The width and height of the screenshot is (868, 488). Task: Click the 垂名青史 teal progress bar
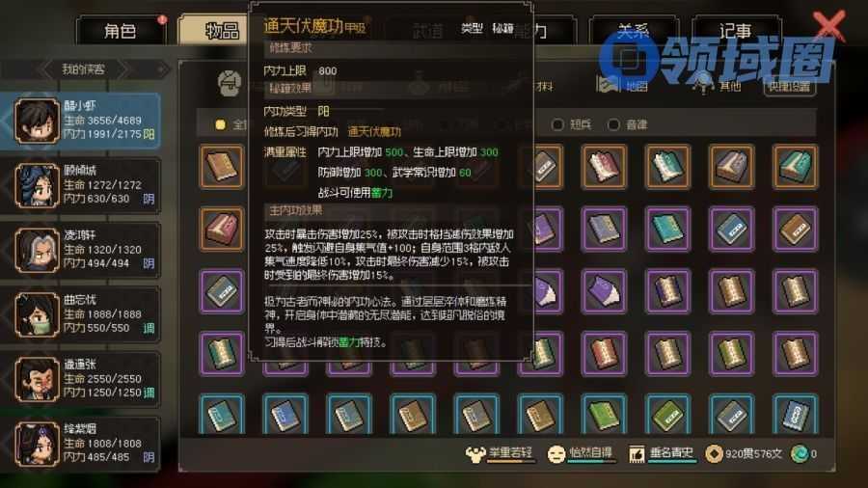671,461
